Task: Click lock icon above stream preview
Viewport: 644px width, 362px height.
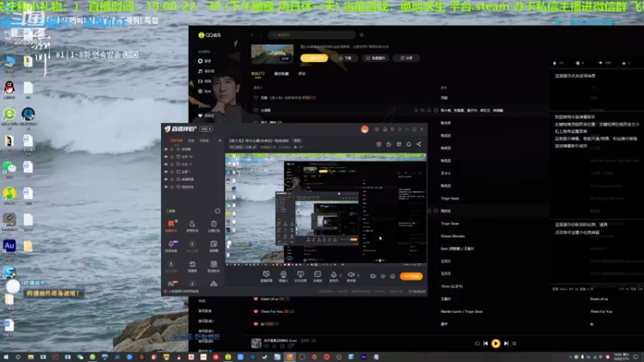Action: click(389, 144)
